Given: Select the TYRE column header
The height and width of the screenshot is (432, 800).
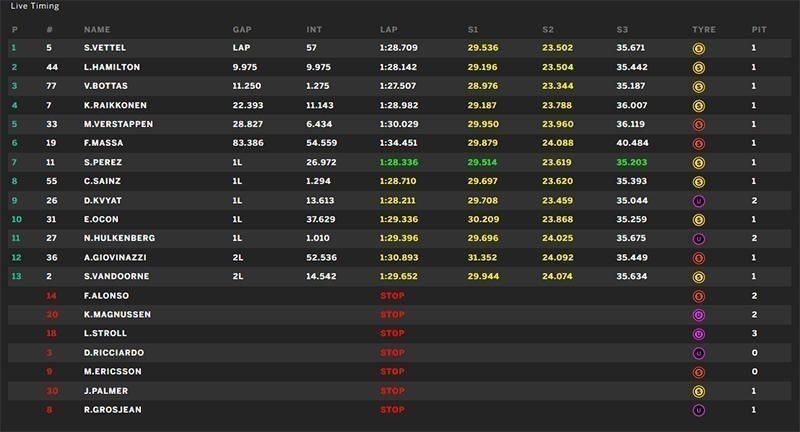Looking at the screenshot, I should tap(704, 30).
